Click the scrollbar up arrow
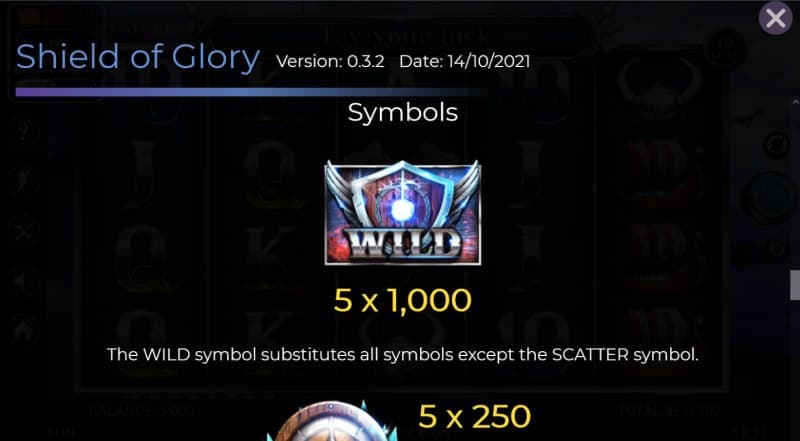Viewport: 800px width, 441px height. click(795, 102)
